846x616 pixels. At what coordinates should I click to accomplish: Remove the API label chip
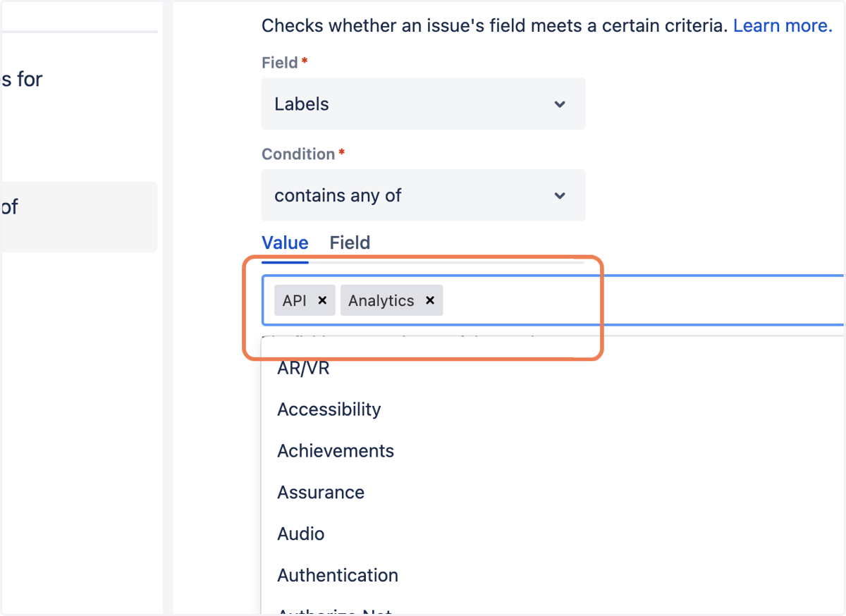point(322,300)
